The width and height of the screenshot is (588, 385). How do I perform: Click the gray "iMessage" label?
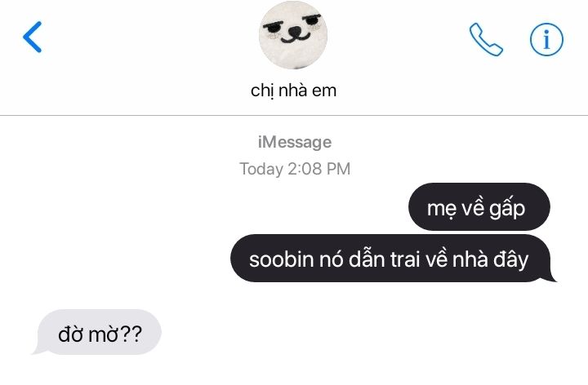(294, 142)
